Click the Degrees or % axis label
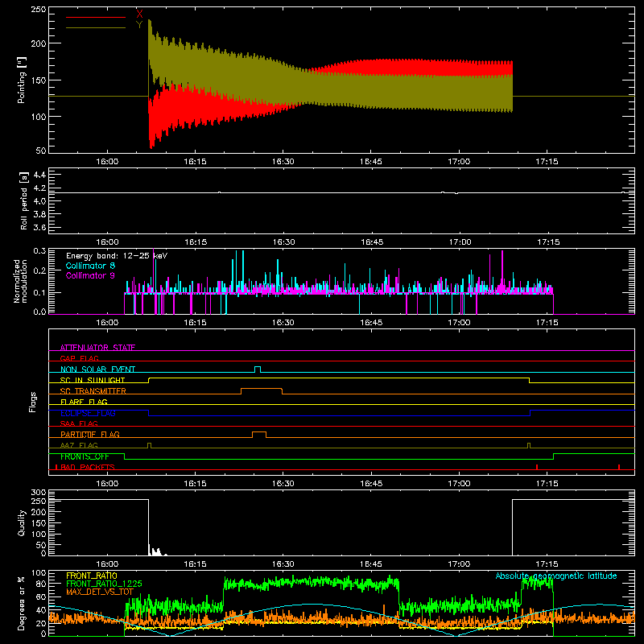644x644 pixels. (x=22, y=604)
